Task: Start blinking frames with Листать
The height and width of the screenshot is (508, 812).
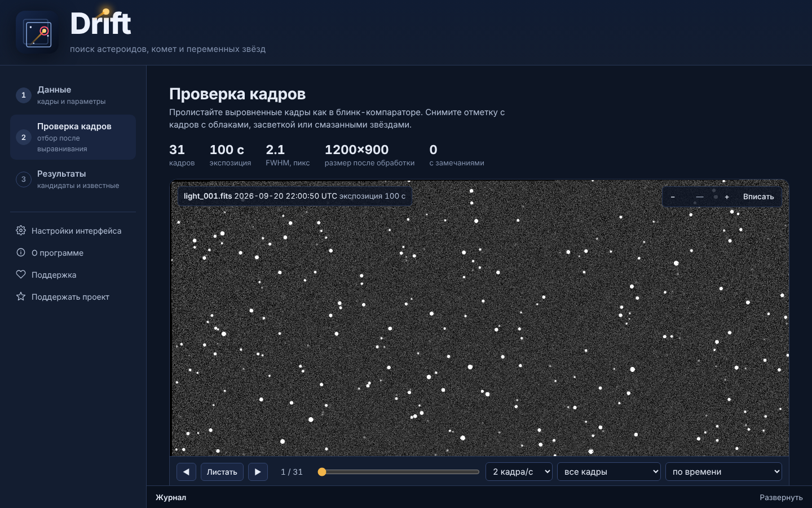Action: click(x=222, y=472)
